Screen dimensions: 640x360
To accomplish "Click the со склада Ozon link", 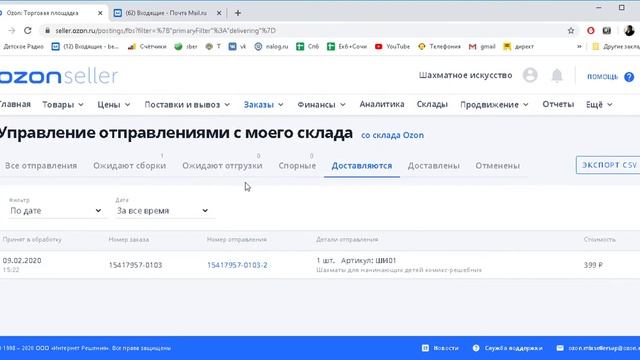I will tap(392, 135).
